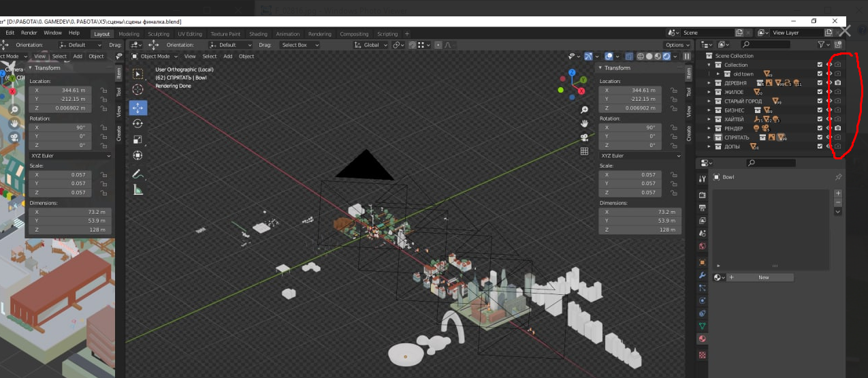
Task: Open the World properties tab
Action: point(703,246)
